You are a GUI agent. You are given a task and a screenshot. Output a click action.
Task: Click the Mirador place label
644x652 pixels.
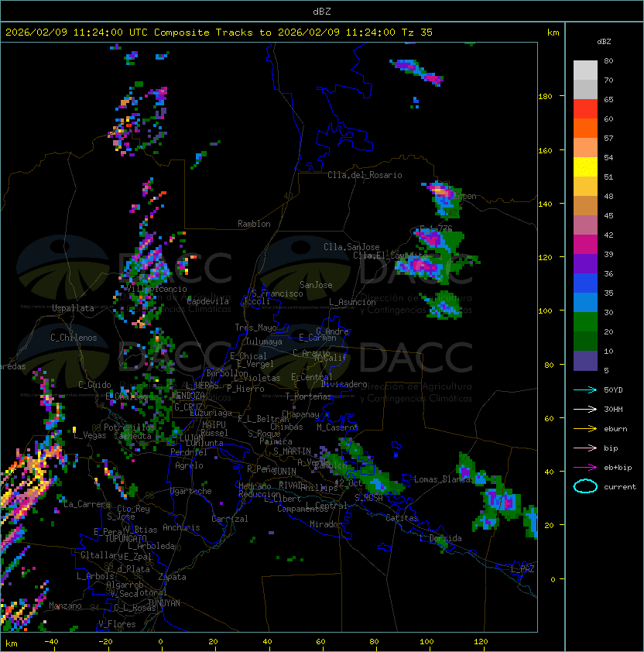tap(326, 524)
